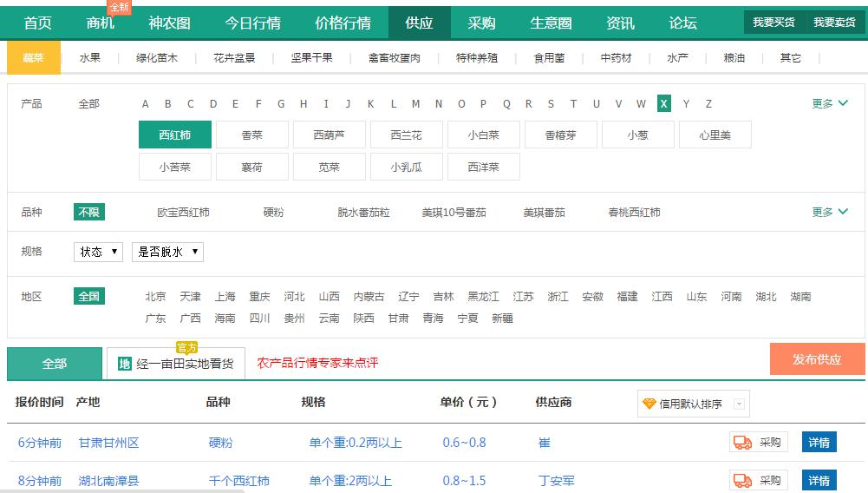Open 神农图 navigation item

coord(169,23)
